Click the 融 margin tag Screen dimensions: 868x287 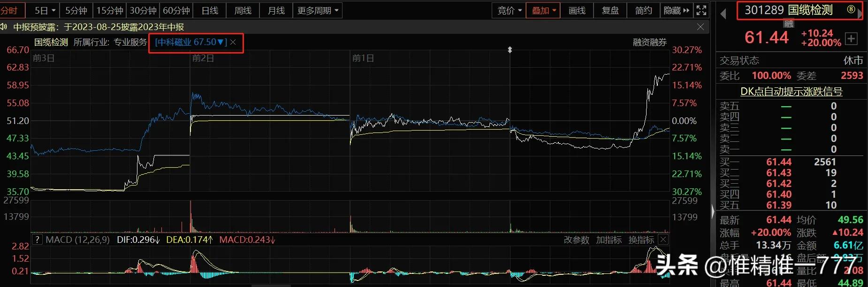789,24
